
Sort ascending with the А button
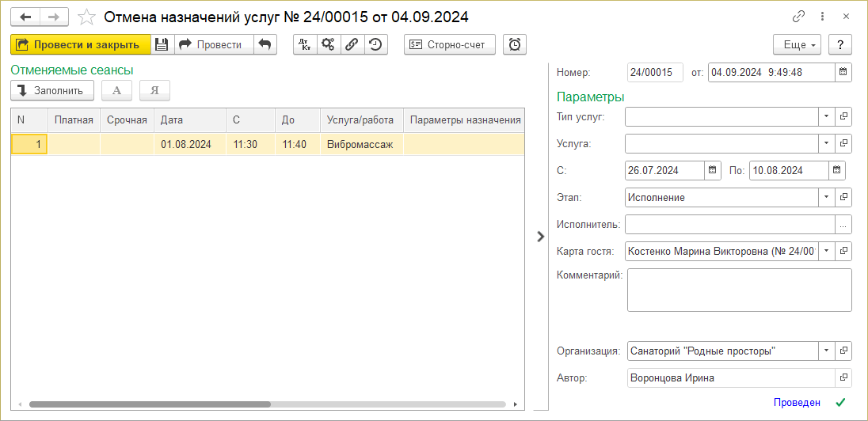[x=116, y=91]
